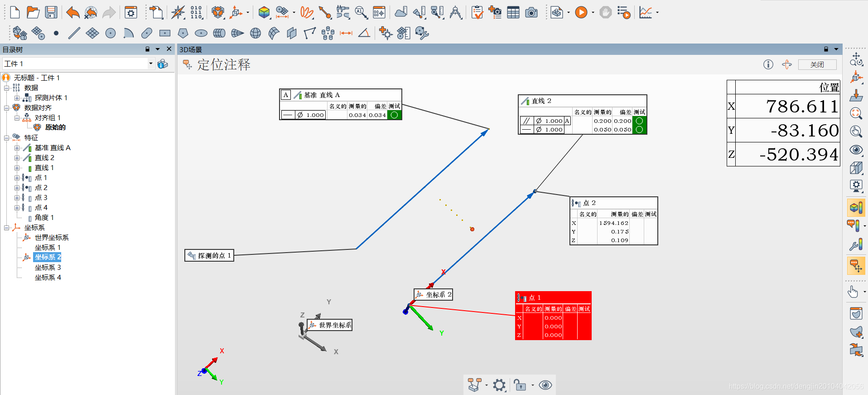Select 坐标系 2 in the tree
The width and height of the screenshot is (868, 395).
(48, 257)
